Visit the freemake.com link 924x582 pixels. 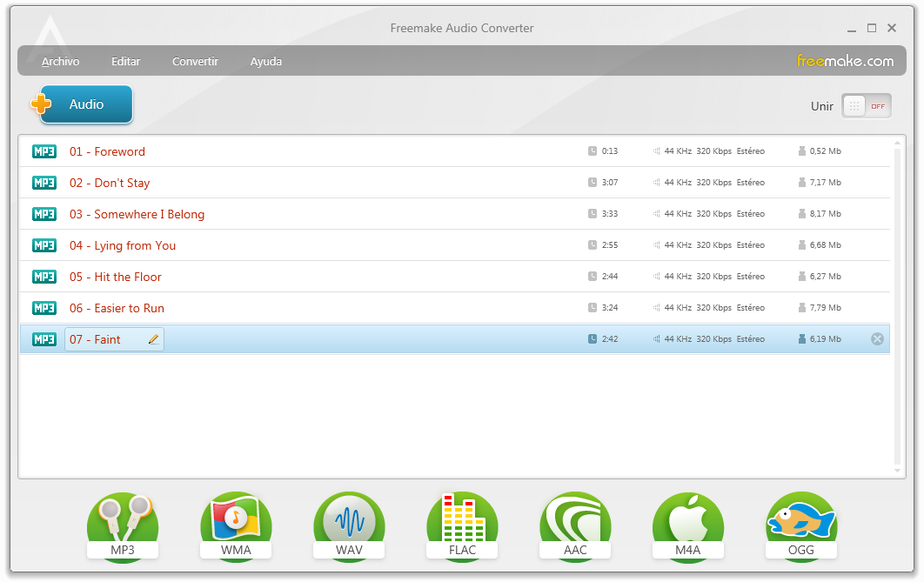(x=845, y=61)
